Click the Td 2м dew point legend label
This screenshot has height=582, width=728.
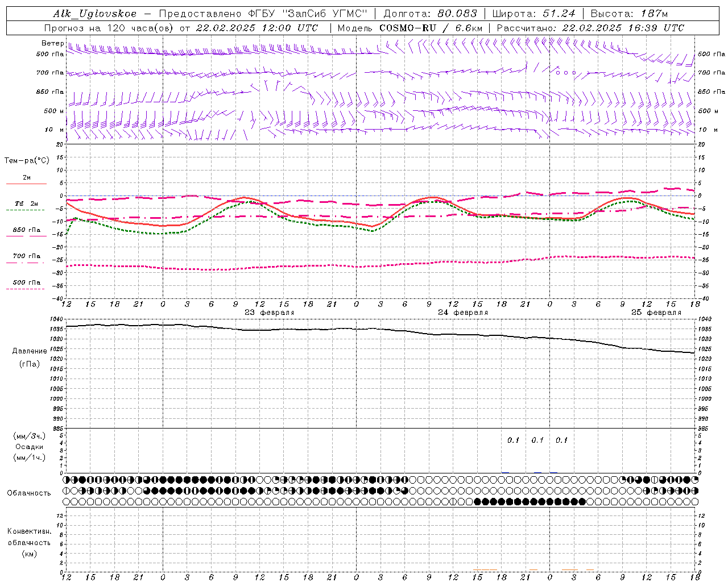27,203
